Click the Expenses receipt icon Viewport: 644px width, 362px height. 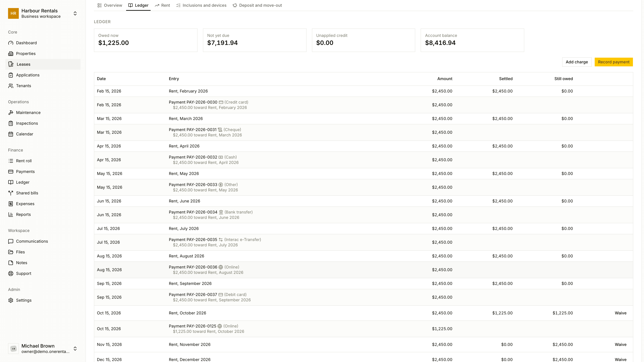pos(11,204)
